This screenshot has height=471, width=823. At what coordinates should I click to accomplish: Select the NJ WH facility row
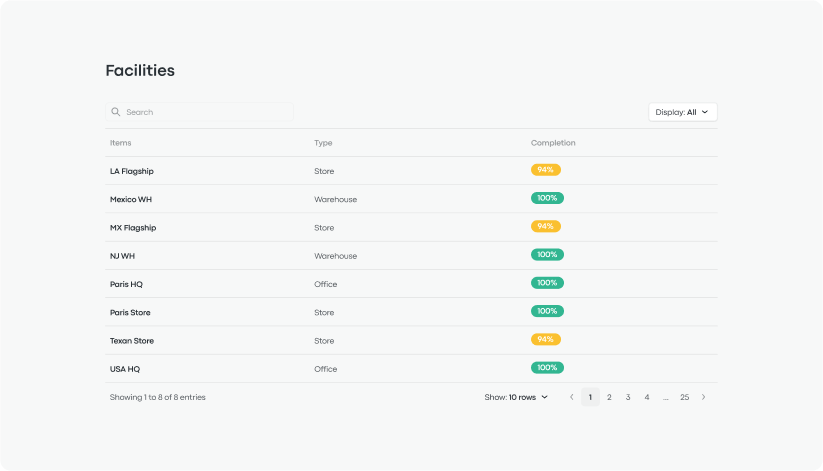point(122,256)
